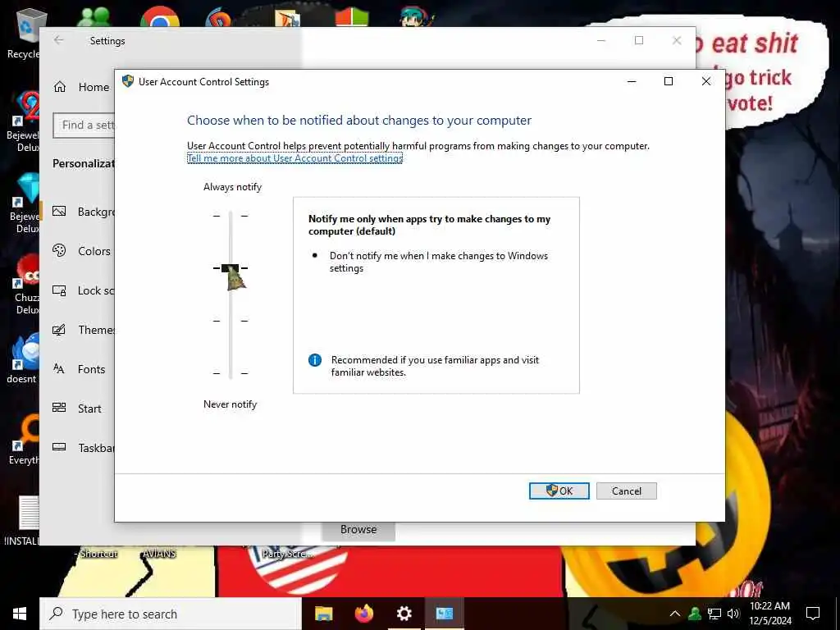Open the Windows Start menu

tap(20, 614)
